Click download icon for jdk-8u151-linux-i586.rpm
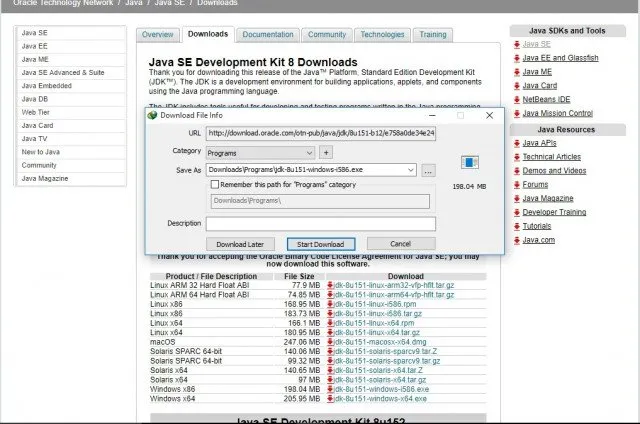 [330, 304]
